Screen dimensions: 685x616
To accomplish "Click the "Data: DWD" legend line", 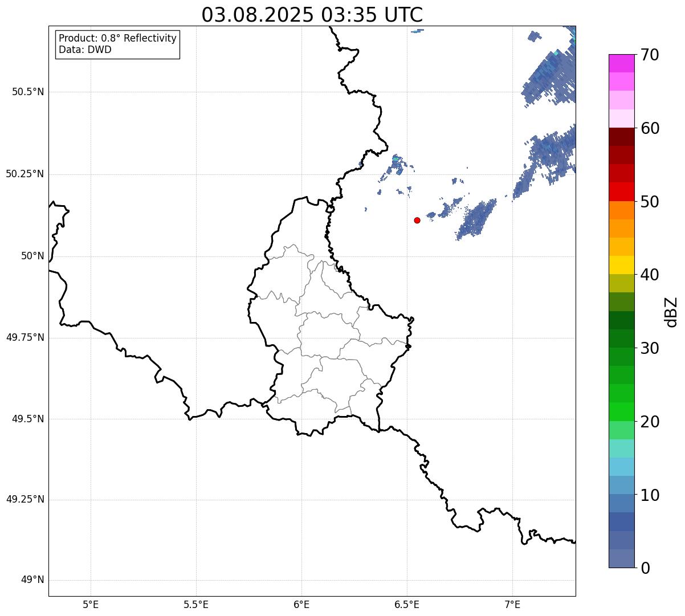I will tap(85, 50).
